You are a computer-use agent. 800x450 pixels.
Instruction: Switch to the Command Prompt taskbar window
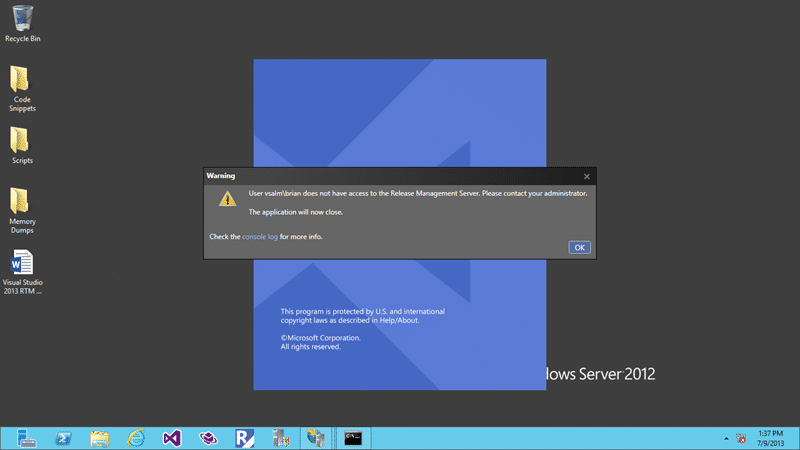353,438
